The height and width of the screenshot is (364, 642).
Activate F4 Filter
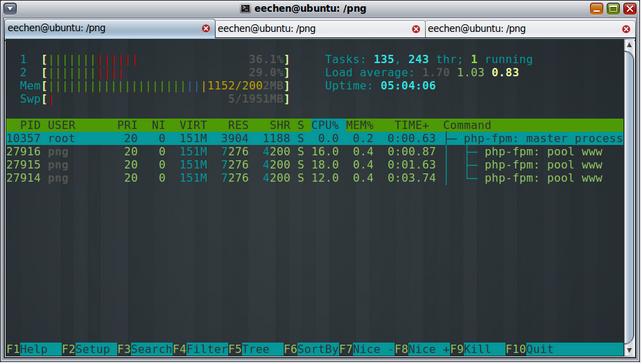(x=200, y=349)
